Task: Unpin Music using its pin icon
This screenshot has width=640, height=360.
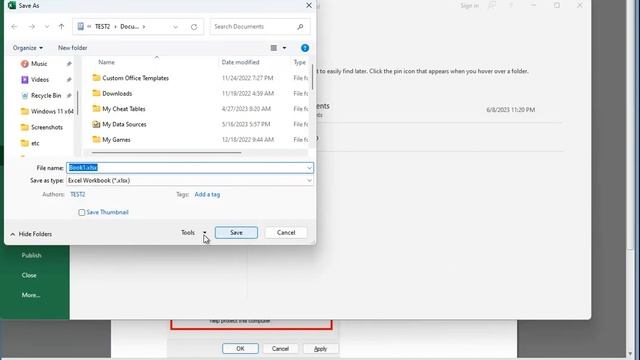Action: [x=69, y=64]
